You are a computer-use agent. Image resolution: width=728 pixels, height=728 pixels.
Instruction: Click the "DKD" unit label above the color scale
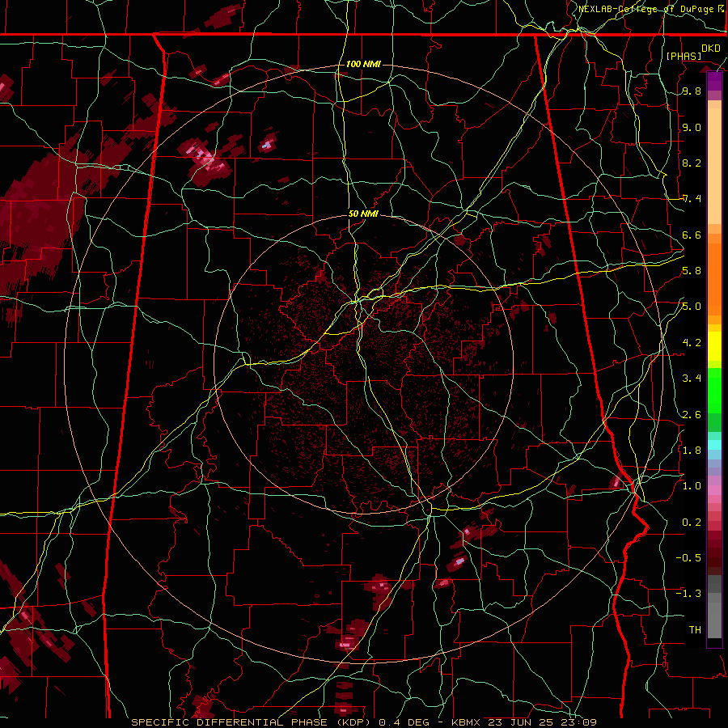tap(711, 49)
